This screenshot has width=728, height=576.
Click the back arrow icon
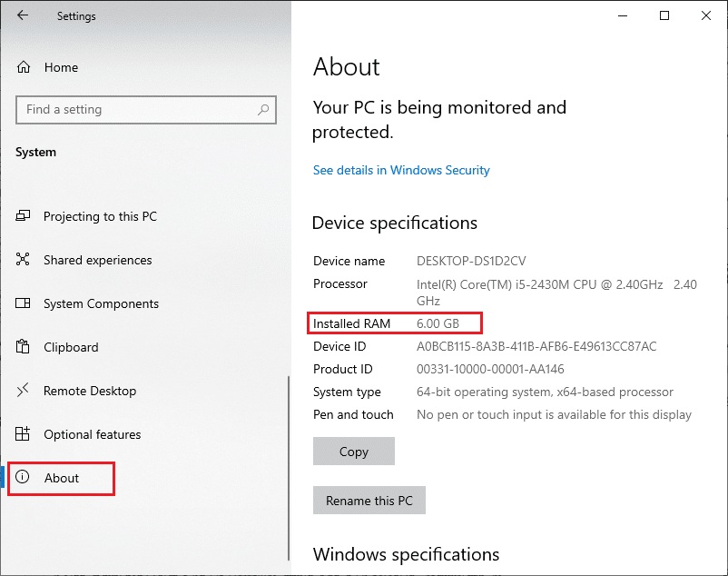22,16
